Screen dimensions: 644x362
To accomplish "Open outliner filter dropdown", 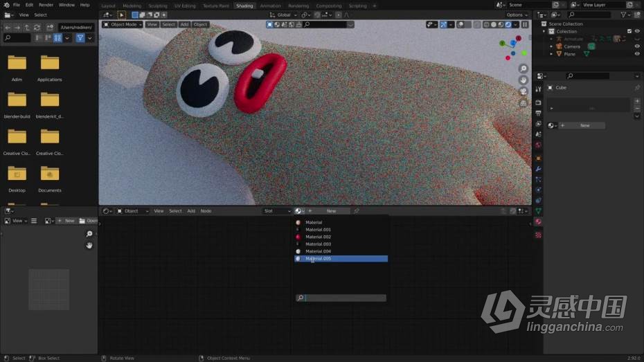I will [x=625, y=15].
